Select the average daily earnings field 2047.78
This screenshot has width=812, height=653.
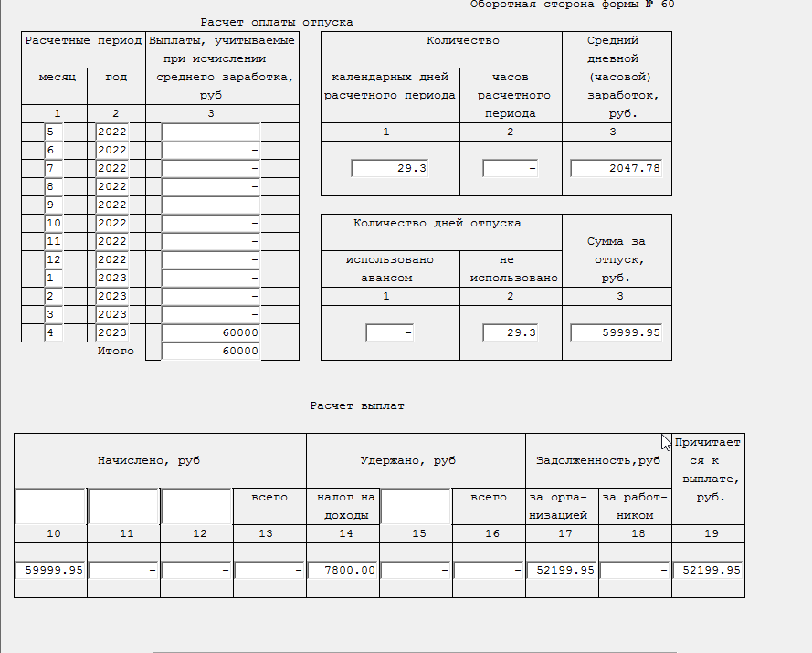coord(616,168)
